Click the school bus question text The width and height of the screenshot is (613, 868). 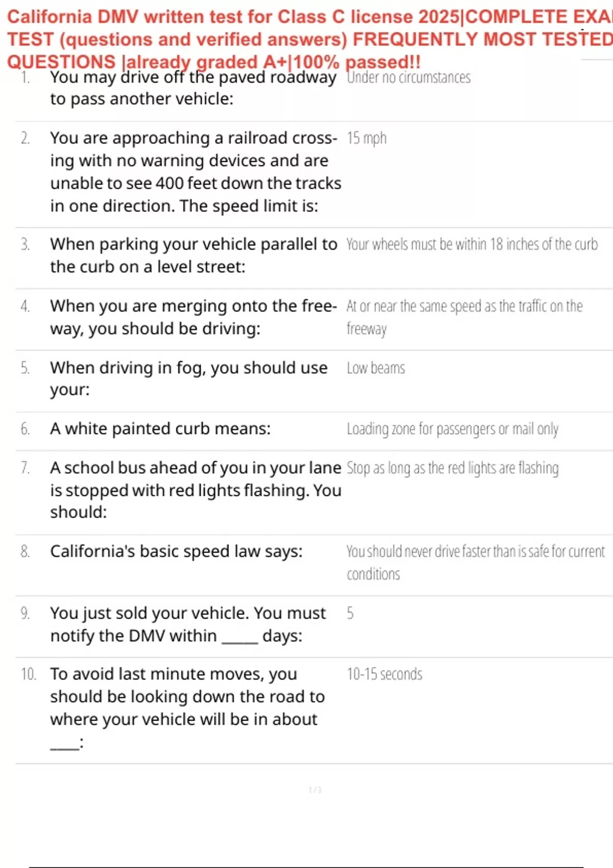coord(195,490)
